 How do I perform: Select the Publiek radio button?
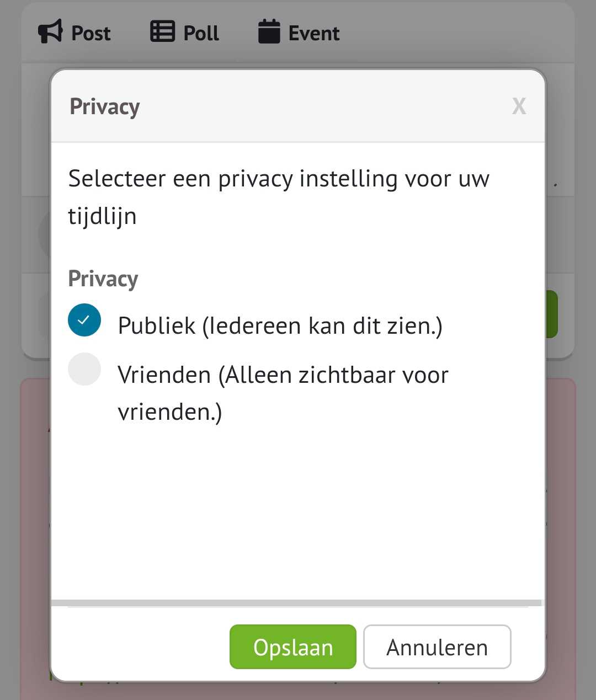click(84, 320)
